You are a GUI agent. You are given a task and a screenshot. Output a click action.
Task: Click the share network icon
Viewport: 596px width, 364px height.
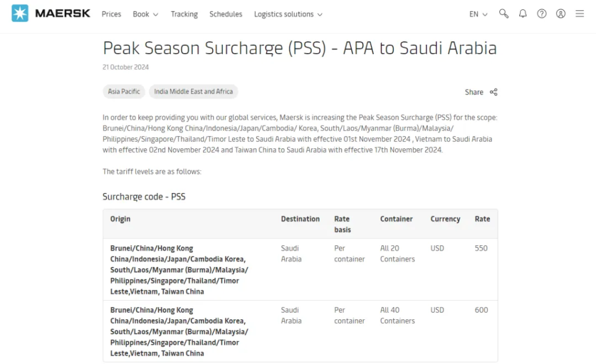pyautogui.click(x=494, y=92)
